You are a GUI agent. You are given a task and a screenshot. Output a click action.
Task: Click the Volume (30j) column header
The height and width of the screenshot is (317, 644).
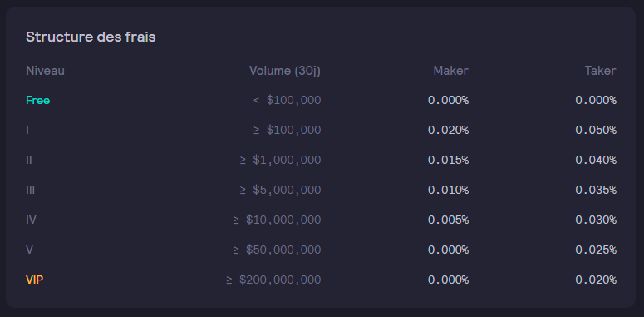285,71
